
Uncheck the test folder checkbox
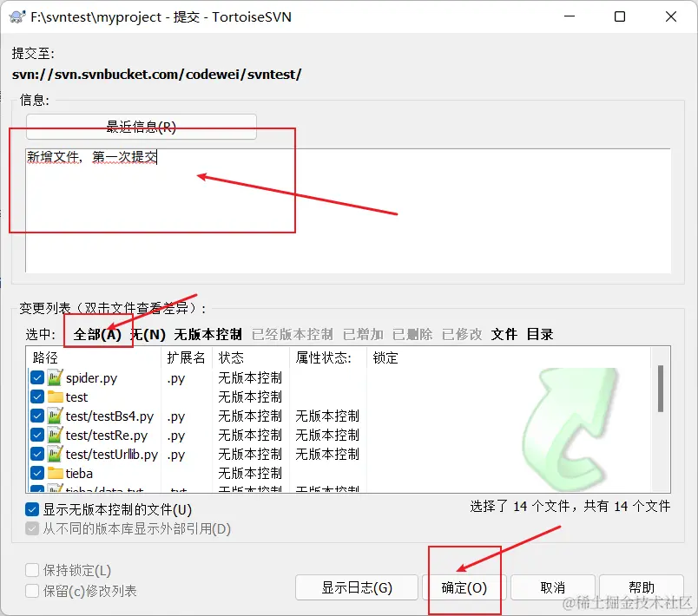pyautogui.click(x=37, y=396)
